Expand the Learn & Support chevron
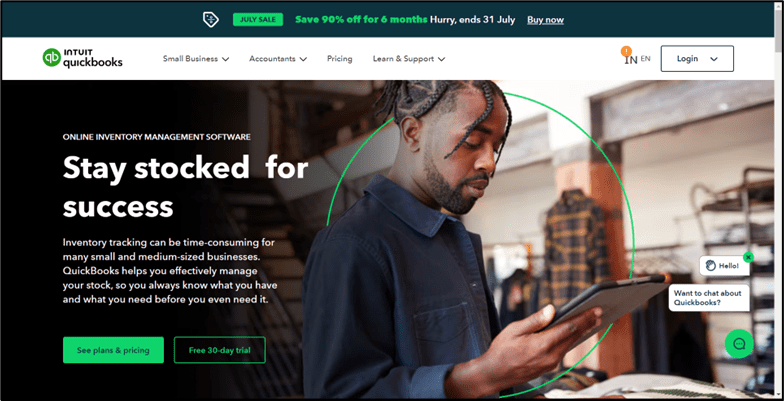Viewport: 784px width, 401px height. 442,59
